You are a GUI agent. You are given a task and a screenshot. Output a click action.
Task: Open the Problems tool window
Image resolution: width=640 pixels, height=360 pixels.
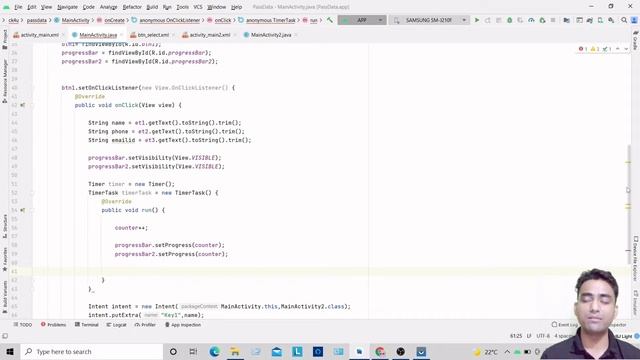point(53,325)
